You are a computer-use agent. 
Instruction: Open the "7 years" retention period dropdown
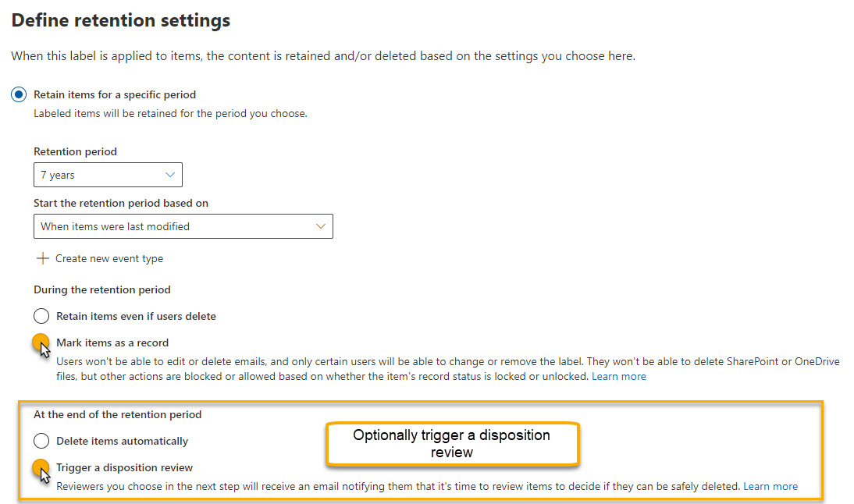click(108, 176)
